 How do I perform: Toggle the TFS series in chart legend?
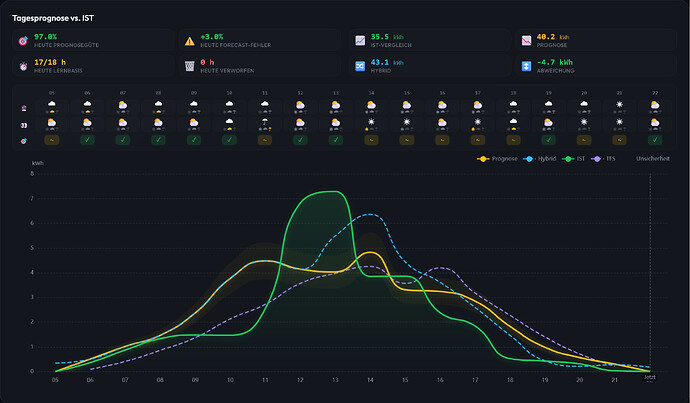[x=603, y=159]
